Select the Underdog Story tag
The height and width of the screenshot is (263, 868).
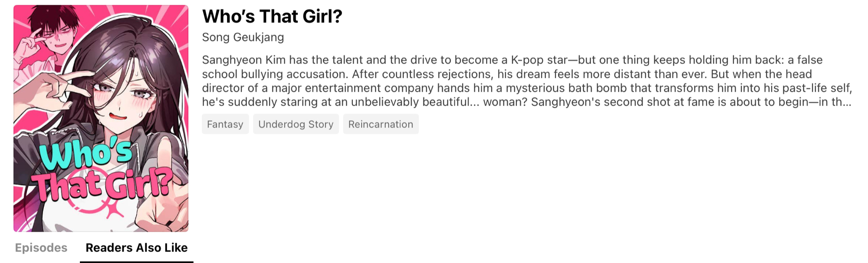pos(296,124)
